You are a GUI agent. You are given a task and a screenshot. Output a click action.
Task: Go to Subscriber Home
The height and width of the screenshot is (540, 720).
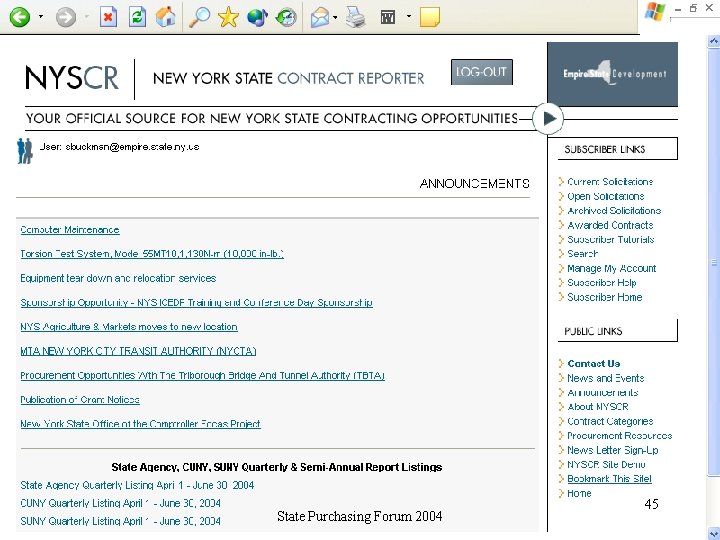[x=605, y=297]
